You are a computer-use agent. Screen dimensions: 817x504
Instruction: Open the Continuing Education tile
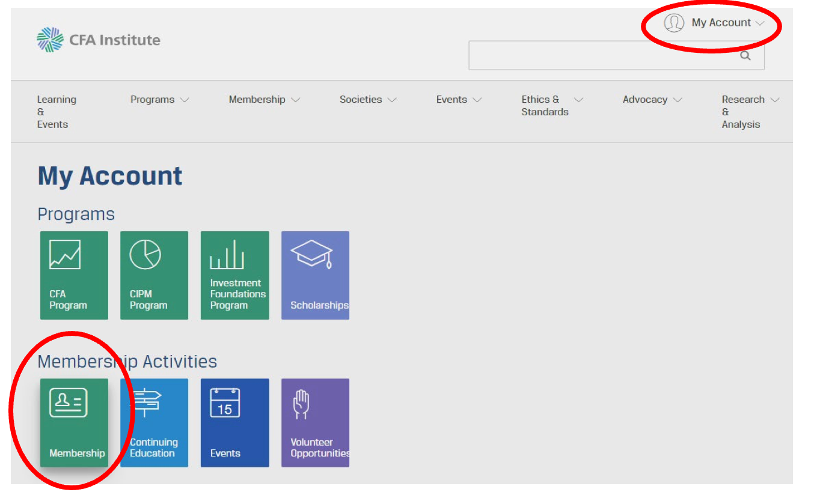(155, 423)
